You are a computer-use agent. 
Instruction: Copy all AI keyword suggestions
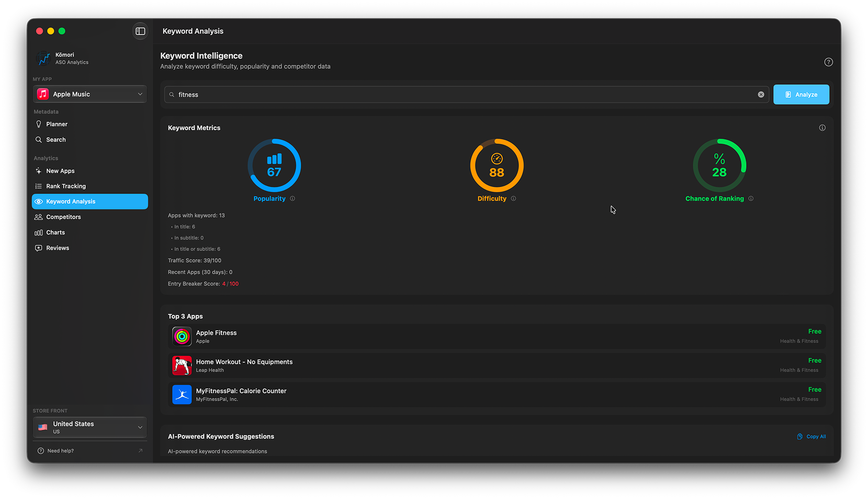pyautogui.click(x=811, y=437)
